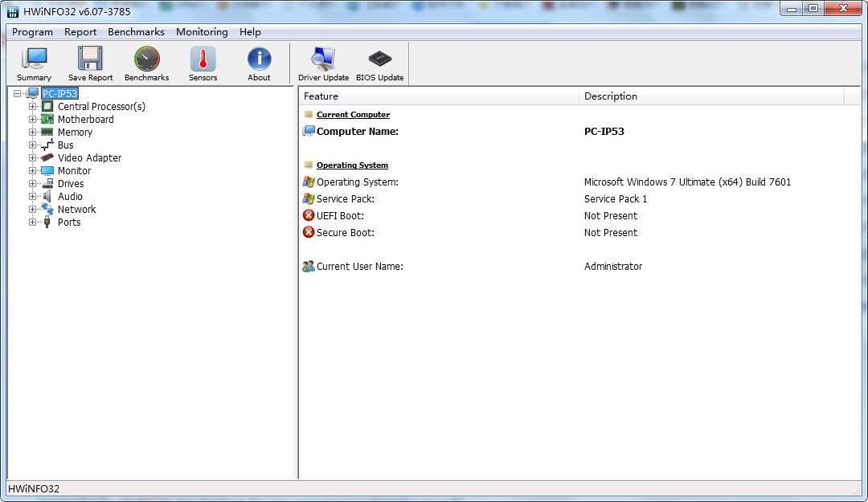
Task: Open Driver Update toolbar icon
Action: [323, 59]
